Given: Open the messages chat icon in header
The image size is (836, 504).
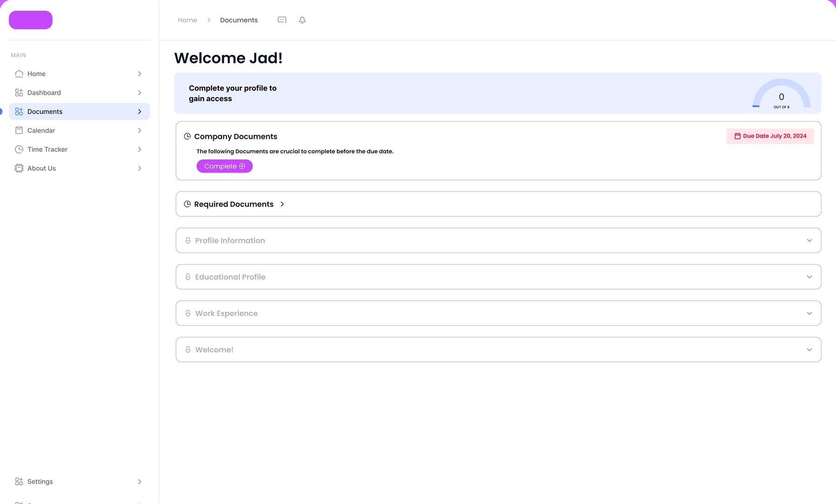Looking at the screenshot, I should [x=282, y=20].
